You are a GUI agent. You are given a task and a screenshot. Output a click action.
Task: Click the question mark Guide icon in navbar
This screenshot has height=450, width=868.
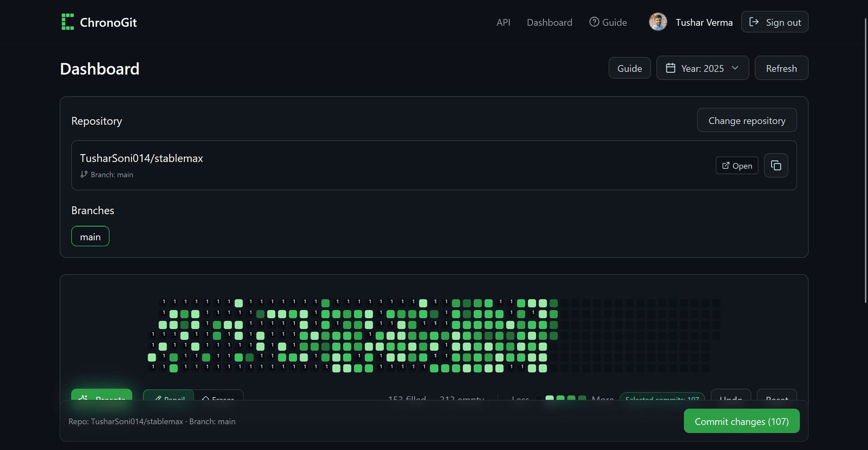pos(594,22)
